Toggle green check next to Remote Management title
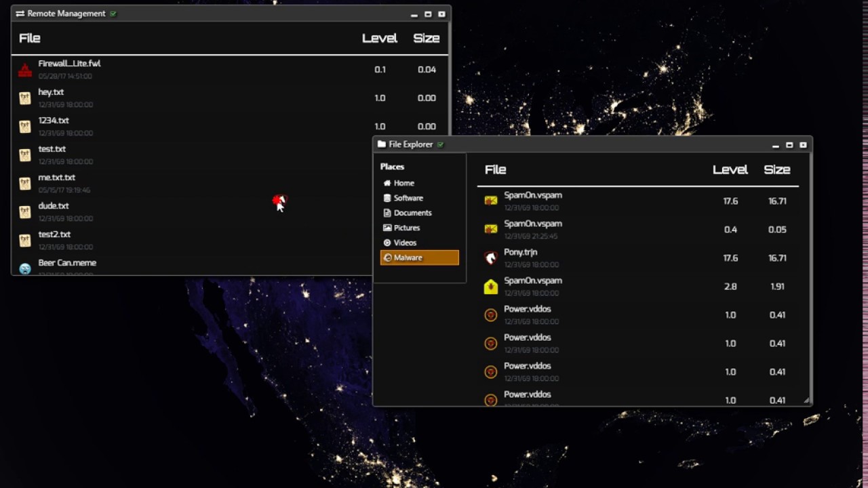This screenshot has height=488, width=868. click(x=113, y=14)
